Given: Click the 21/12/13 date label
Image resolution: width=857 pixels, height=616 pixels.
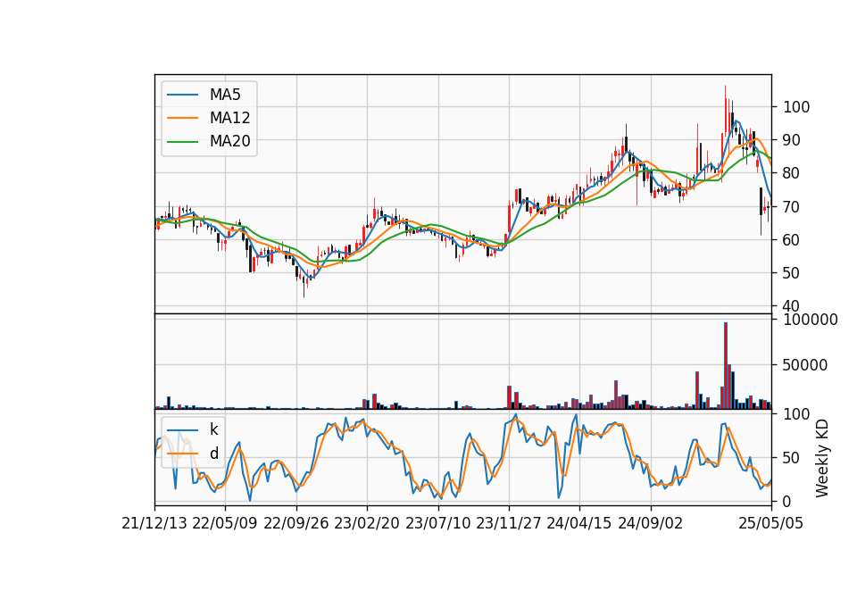Looking at the screenshot, I should pos(154,524).
